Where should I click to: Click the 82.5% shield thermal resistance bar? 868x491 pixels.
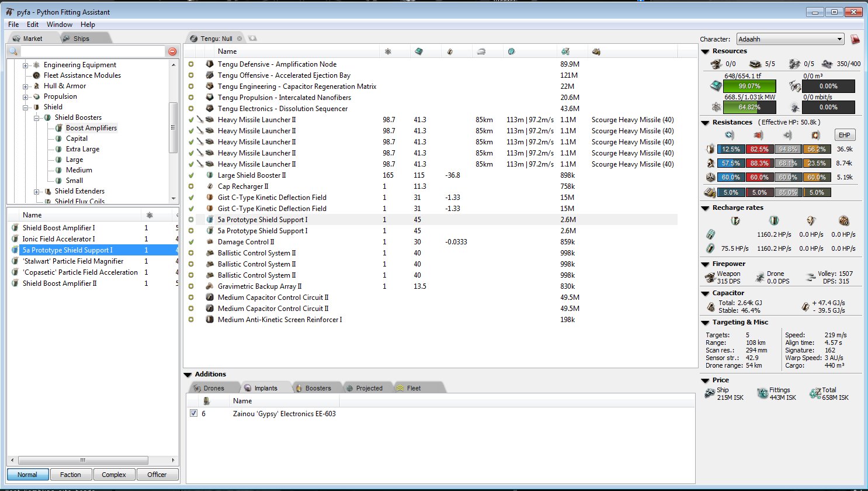[x=759, y=149]
